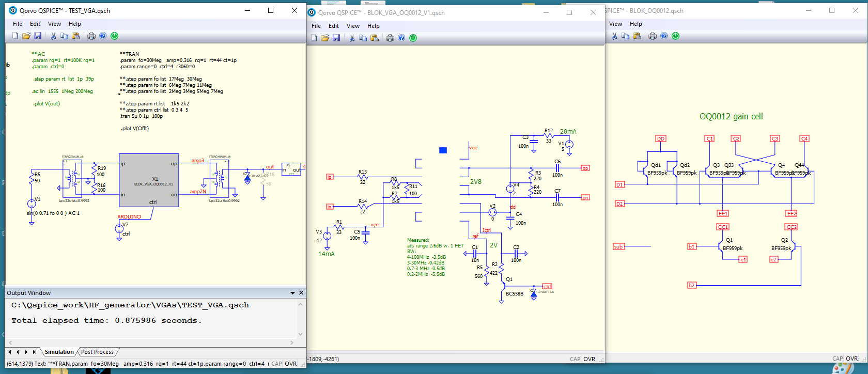Select Total elapsed time output line
The image size is (868, 374).
coord(106,320)
